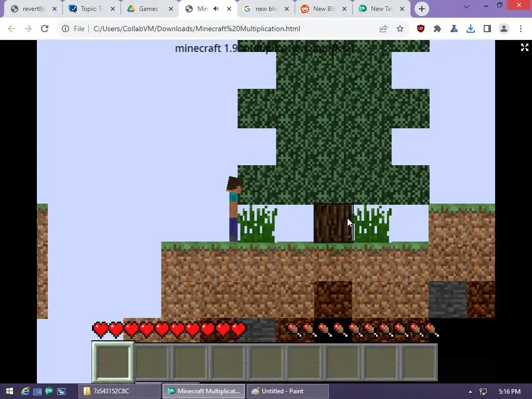The height and width of the screenshot is (399, 532).
Task: Open the Chrome profile avatar
Action: click(x=504, y=29)
